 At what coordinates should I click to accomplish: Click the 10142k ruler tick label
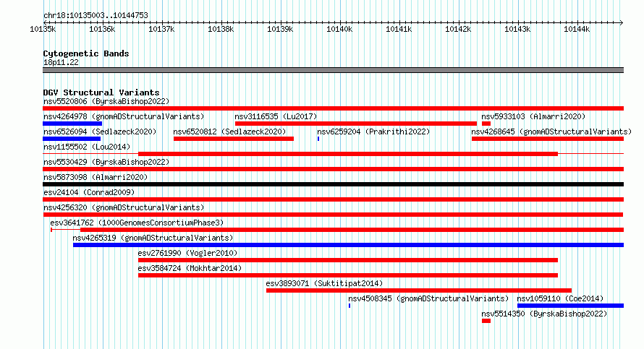tap(458, 29)
